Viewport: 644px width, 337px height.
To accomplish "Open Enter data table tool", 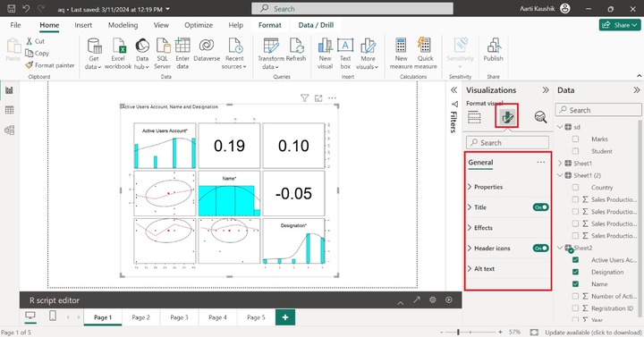I will 182,54.
